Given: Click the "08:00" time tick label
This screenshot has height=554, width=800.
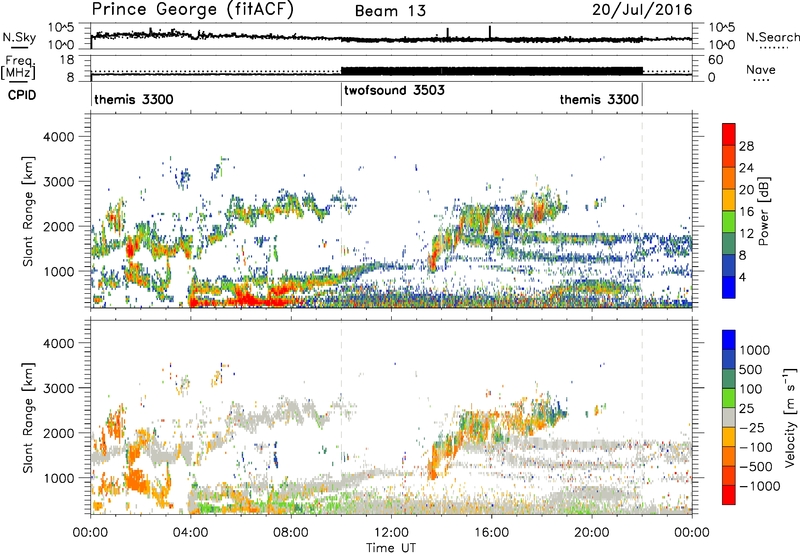Looking at the screenshot, I should (x=291, y=533).
